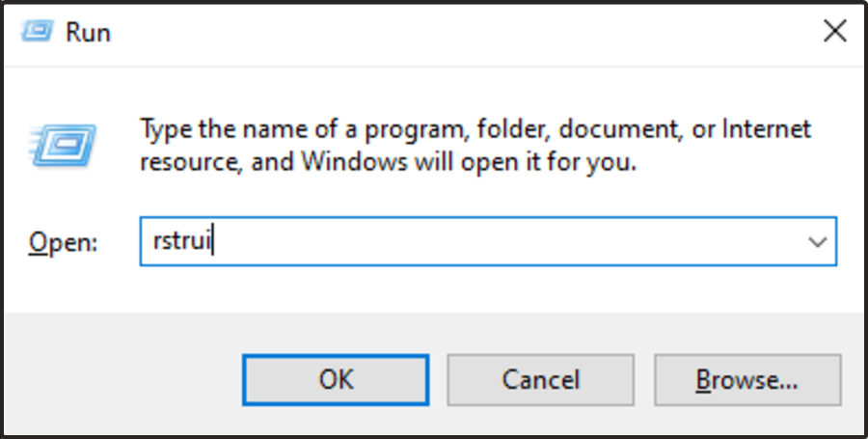Click the "Windows will open it for you" line
Screen dimensions: 868x439
coord(444,161)
